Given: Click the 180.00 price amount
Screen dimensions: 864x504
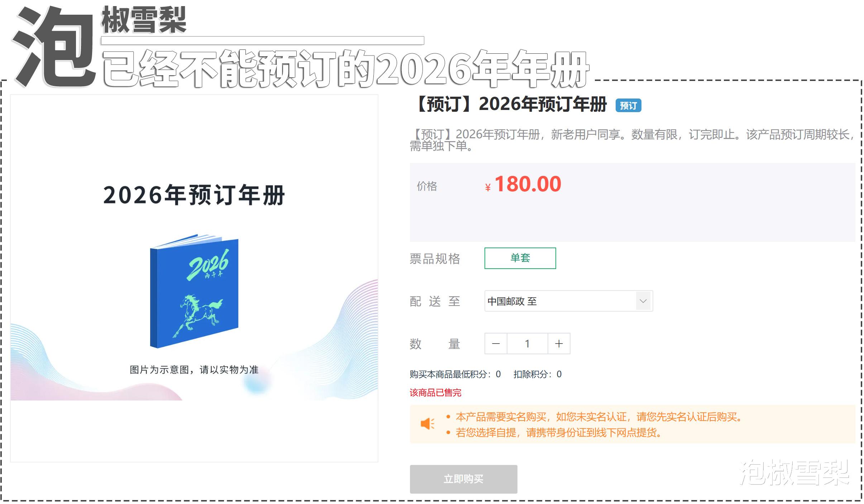Looking at the screenshot, I should [x=528, y=184].
